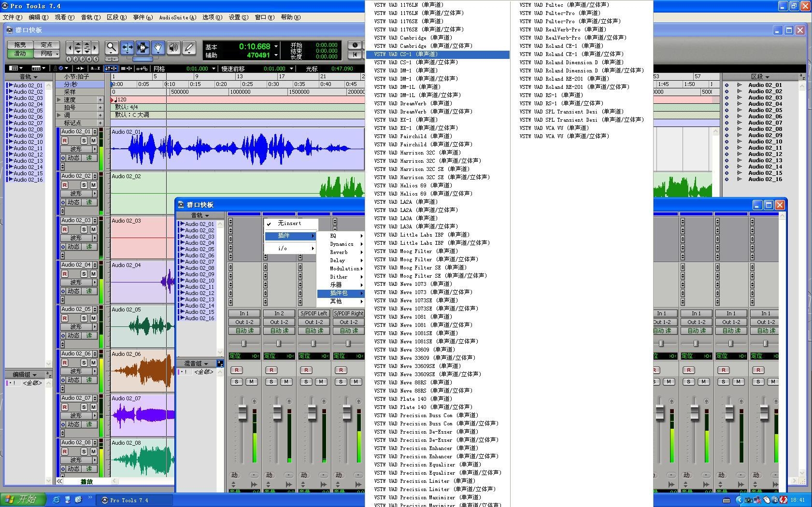Open the ruler view selector icon
This screenshot has height=507, width=812.
pyautogui.click(x=38, y=69)
